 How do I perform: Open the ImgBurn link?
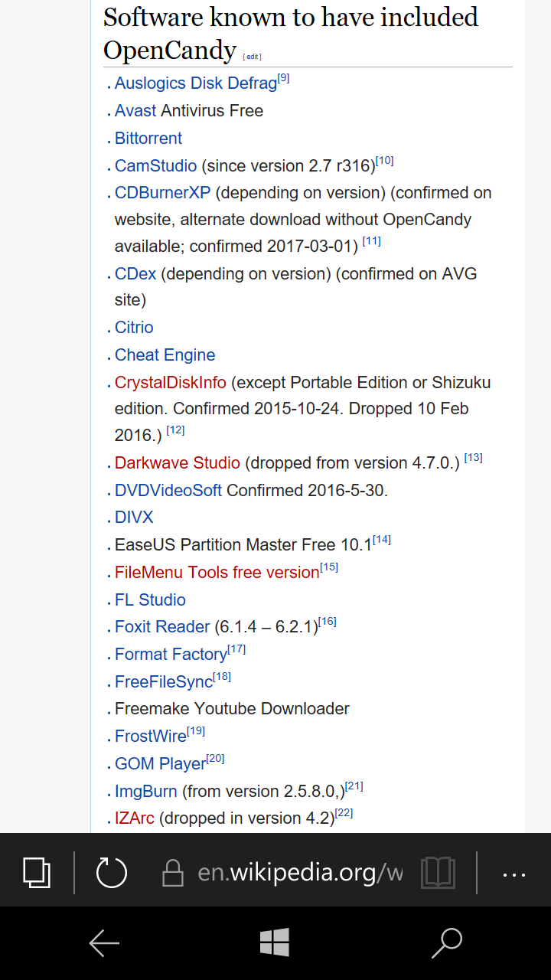pyautogui.click(x=145, y=791)
